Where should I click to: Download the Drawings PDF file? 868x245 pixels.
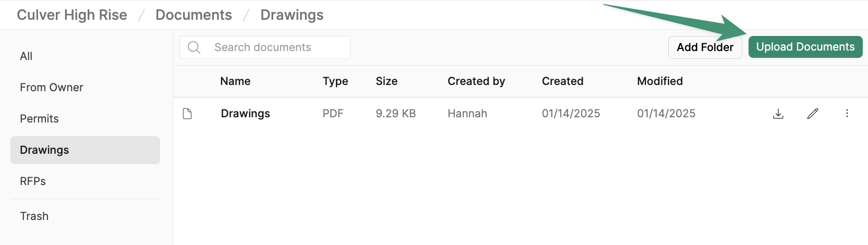tap(778, 114)
